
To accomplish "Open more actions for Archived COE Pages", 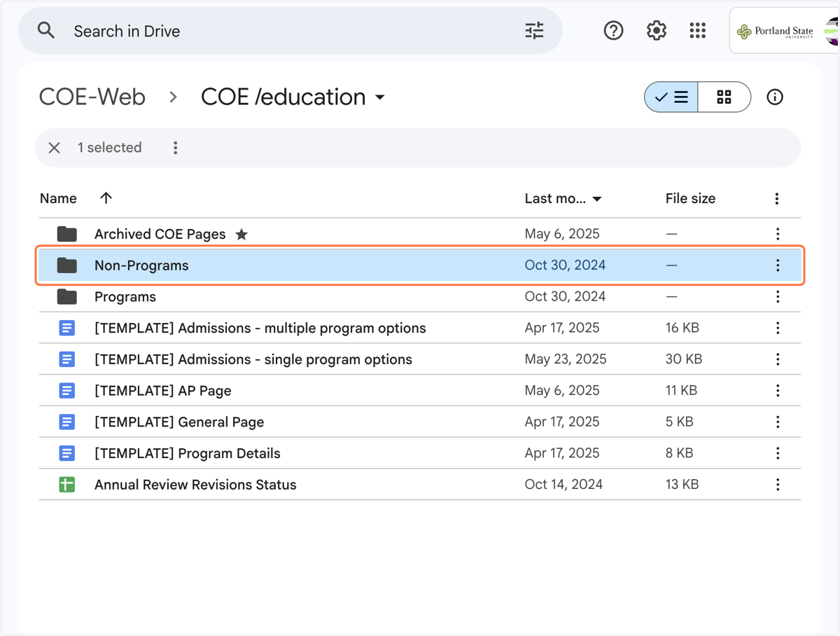I will click(x=777, y=234).
